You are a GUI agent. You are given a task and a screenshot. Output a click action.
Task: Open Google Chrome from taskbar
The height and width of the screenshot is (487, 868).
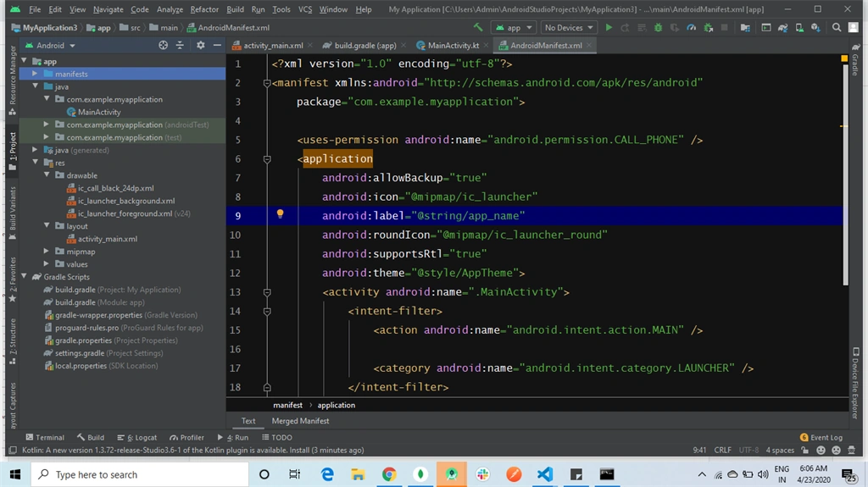tap(389, 474)
